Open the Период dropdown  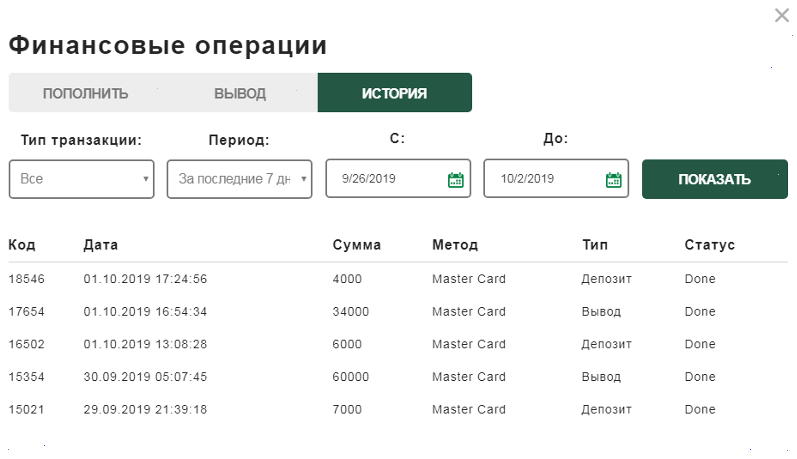(x=239, y=179)
